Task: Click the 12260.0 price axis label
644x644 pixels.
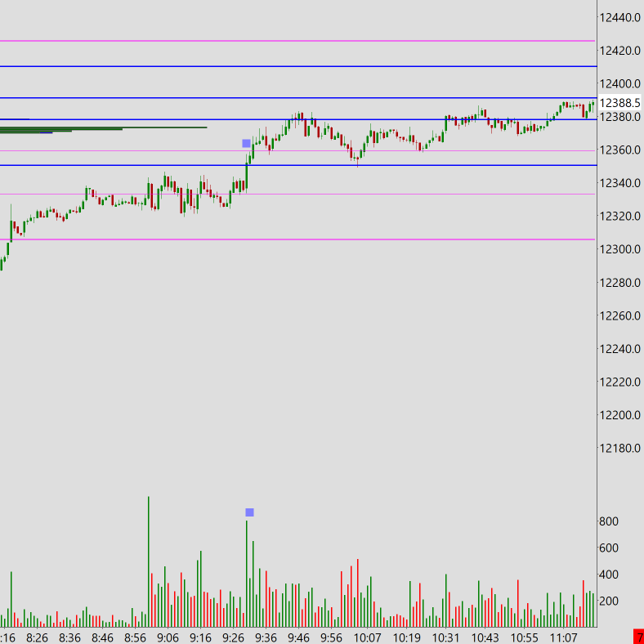Action: (x=619, y=315)
